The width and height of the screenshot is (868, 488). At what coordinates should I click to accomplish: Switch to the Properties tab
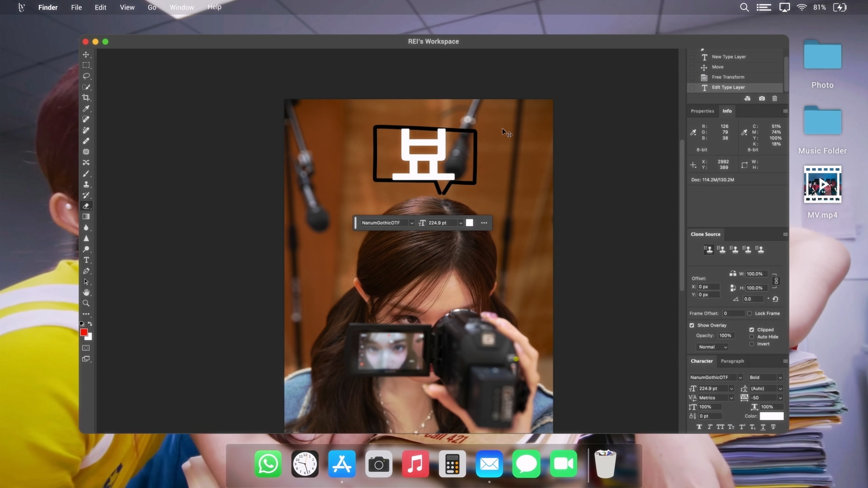(703, 111)
